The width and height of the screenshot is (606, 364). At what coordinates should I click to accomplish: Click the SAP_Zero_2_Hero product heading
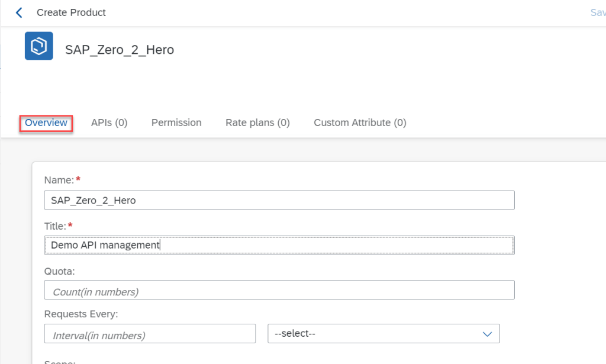click(120, 50)
